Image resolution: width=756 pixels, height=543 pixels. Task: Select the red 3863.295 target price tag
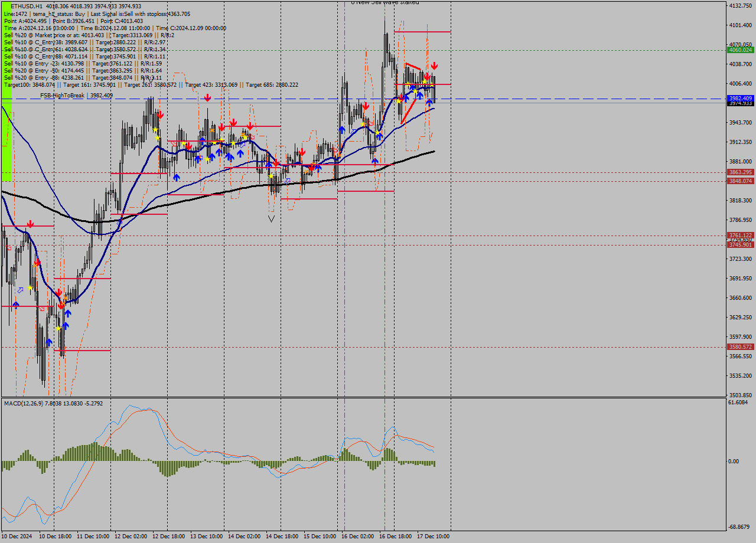click(x=740, y=172)
